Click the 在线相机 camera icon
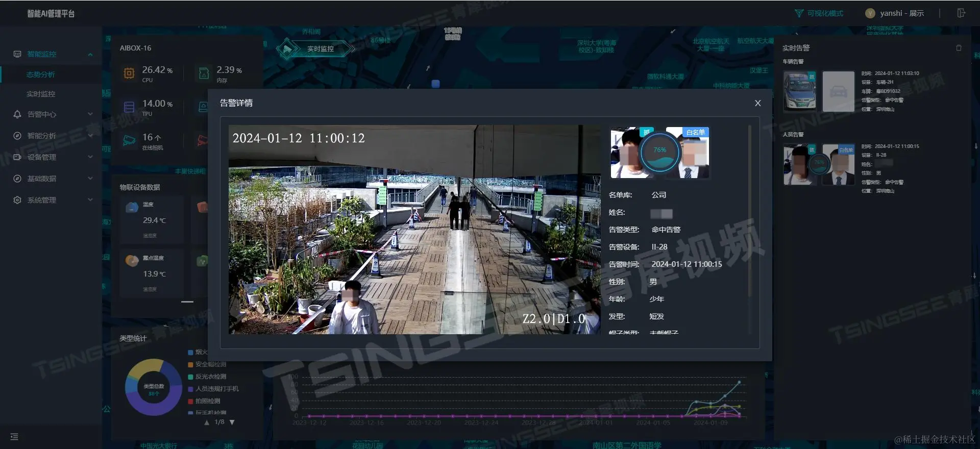The width and height of the screenshot is (980, 449). coord(129,140)
